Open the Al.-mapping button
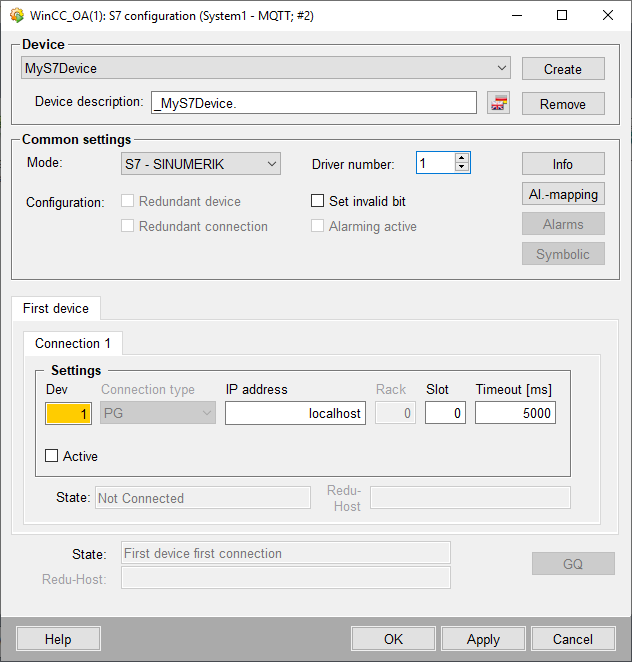The height and width of the screenshot is (662, 632). [563, 194]
